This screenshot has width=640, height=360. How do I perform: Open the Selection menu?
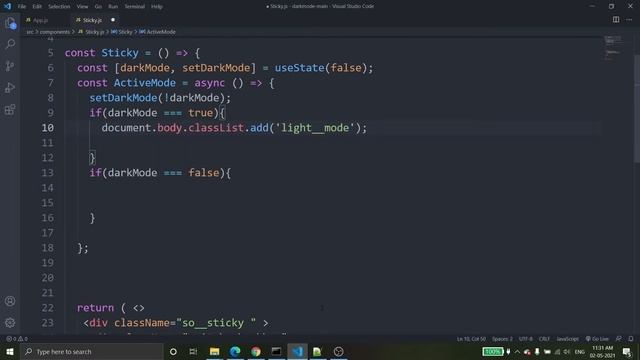click(59, 7)
